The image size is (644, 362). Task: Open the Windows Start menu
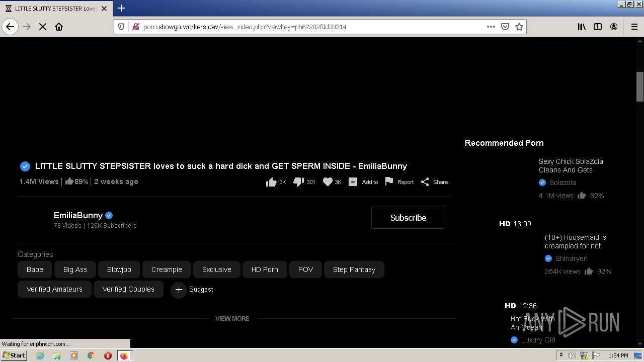coord(14,355)
